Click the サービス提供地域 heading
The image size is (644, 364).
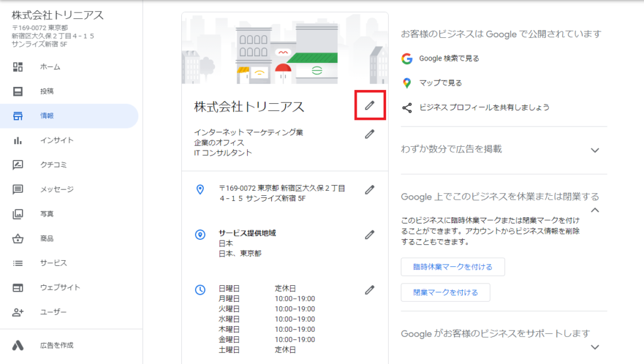click(247, 233)
